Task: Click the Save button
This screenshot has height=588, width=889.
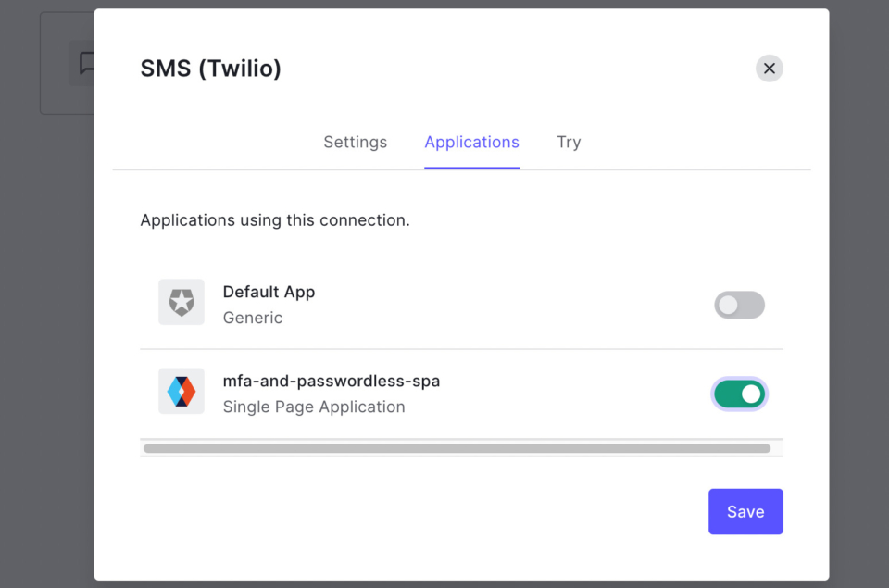Action: [745, 511]
